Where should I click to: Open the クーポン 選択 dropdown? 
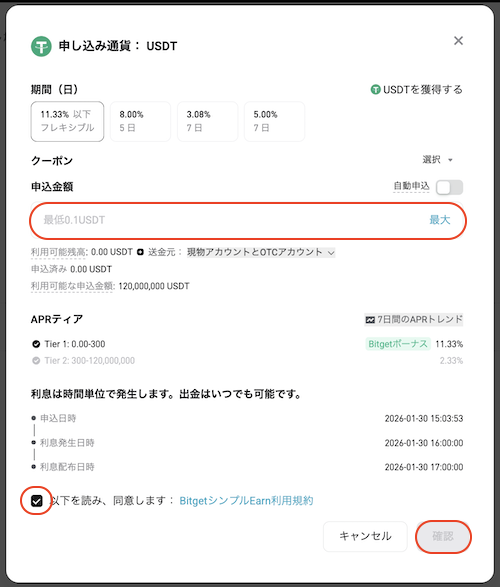click(x=438, y=160)
